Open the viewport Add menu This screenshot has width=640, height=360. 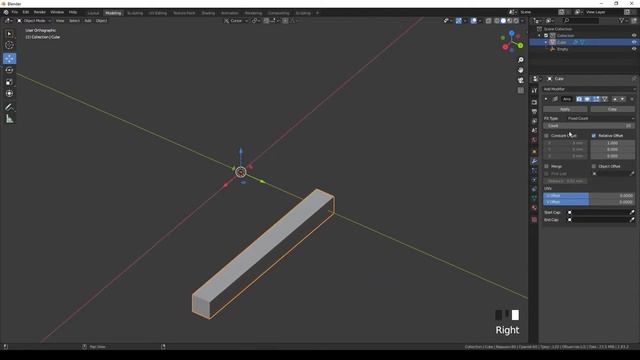pyautogui.click(x=88, y=20)
